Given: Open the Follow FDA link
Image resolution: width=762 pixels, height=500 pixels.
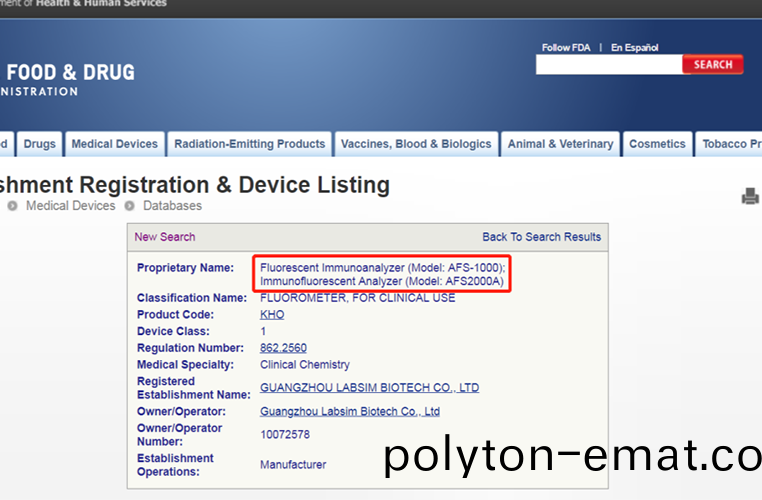Looking at the screenshot, I should (566, 48).
